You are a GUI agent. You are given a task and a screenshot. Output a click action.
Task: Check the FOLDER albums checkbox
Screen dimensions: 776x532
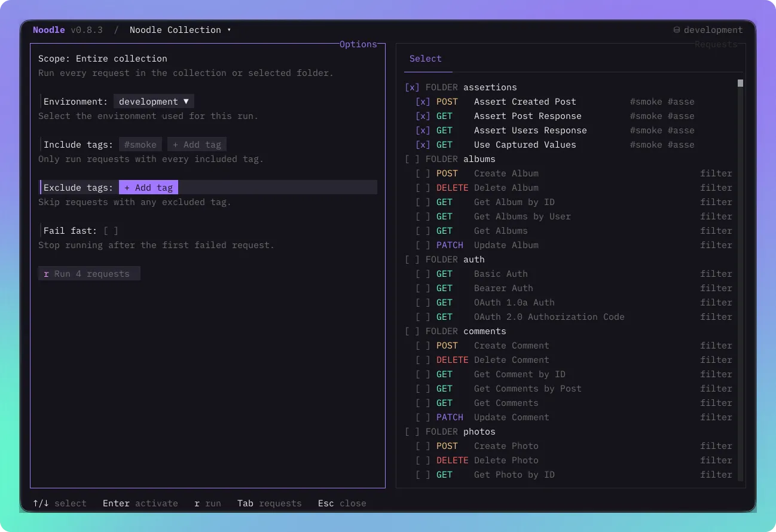413,159
